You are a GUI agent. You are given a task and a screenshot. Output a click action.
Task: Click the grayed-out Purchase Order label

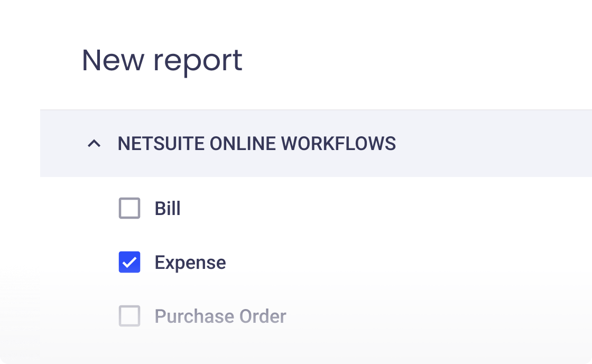tap(219, 316)
